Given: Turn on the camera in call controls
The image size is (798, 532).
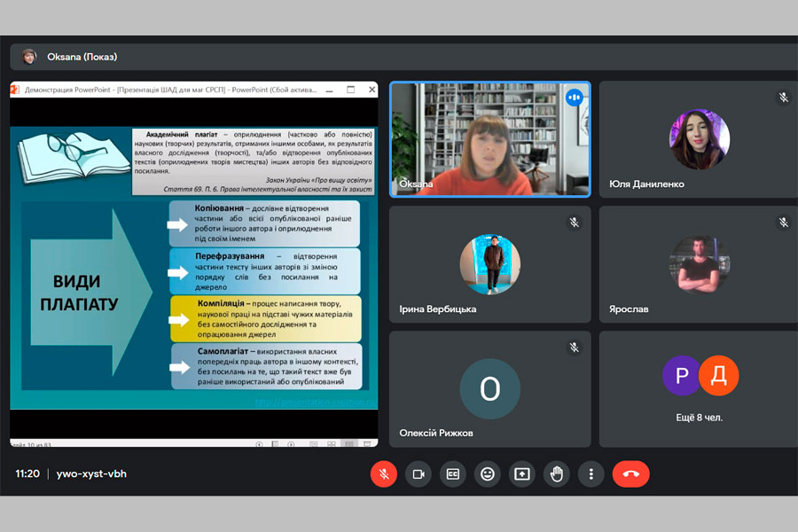Looking at the screenshot, I should pos(419,474).
